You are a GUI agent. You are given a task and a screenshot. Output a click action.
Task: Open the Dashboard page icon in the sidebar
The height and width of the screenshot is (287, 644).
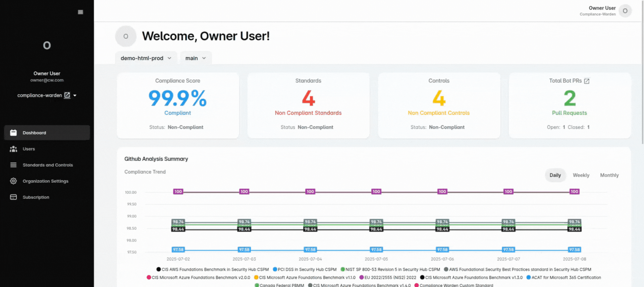click(13, 133)
